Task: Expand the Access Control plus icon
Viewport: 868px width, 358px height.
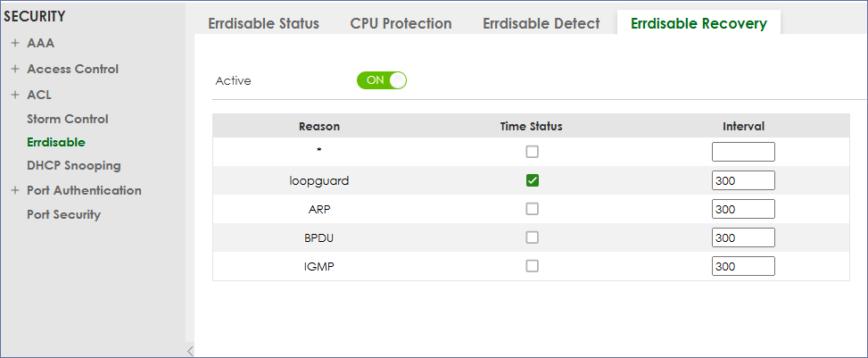Action: (15, 69)
